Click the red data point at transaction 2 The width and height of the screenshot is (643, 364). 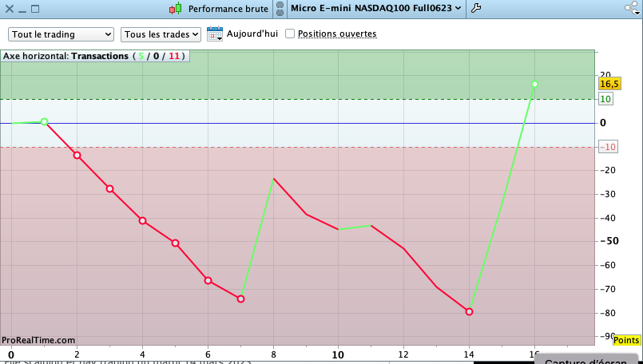pos(77,156)
